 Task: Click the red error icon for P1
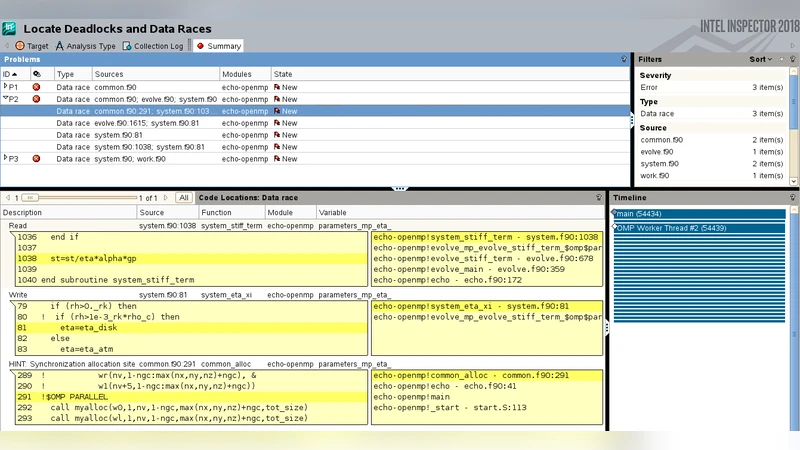coord(36,87)
